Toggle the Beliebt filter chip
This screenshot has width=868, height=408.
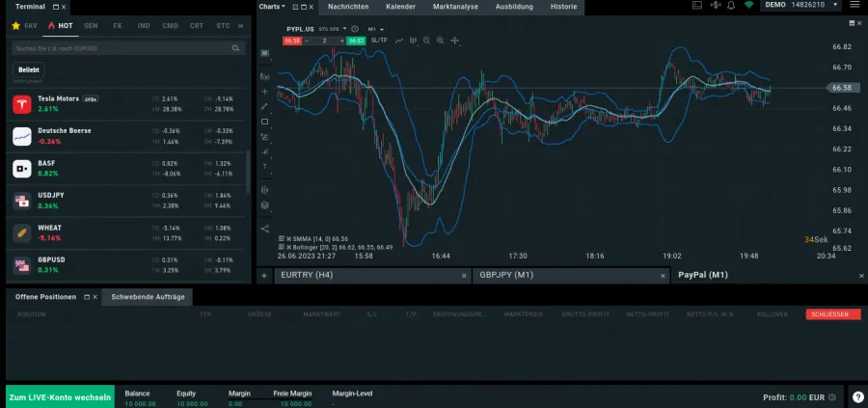(x=28, y=70)
